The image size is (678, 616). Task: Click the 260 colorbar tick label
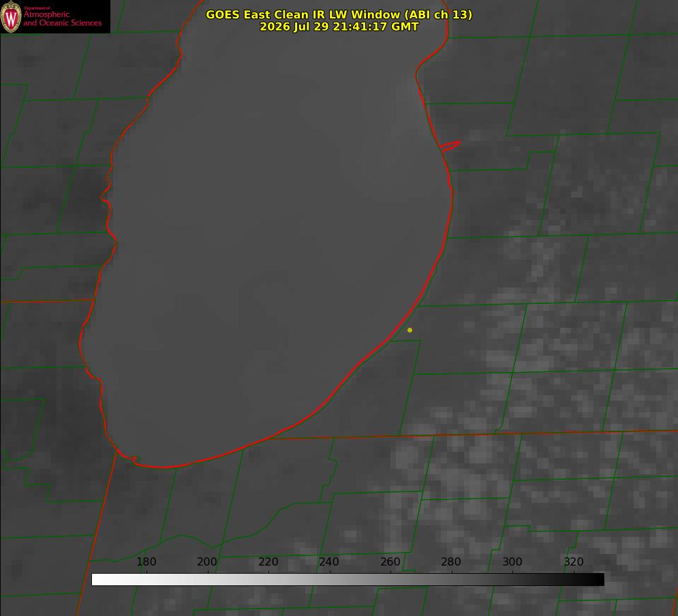coord(390,561)
